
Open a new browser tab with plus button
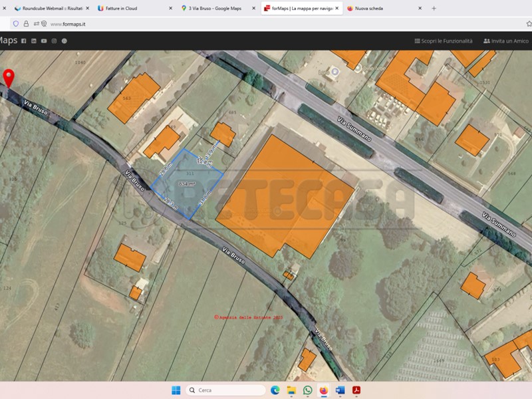click(x=434, y=9)
